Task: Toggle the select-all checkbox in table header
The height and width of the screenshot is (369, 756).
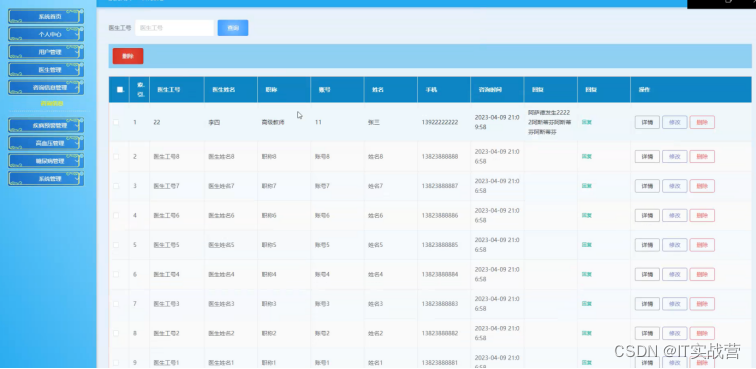Action: point(120,89)
